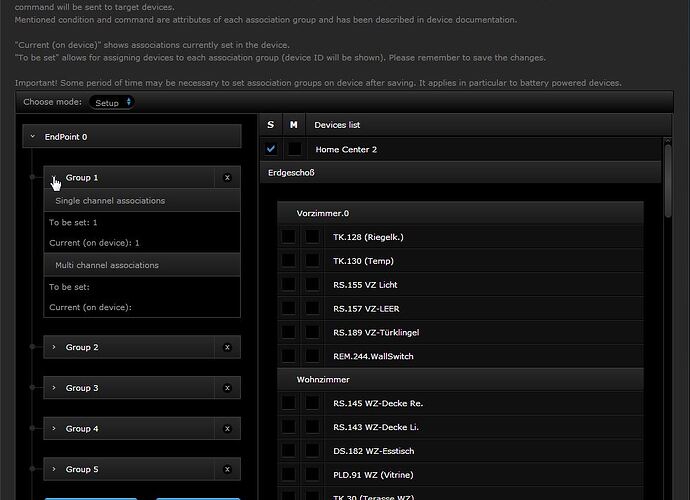This screenshot has height=500, width=690.
Task: Enable multi-channel box for PLD.91 WZ (Vitrine)
Action: pos(312,474)
